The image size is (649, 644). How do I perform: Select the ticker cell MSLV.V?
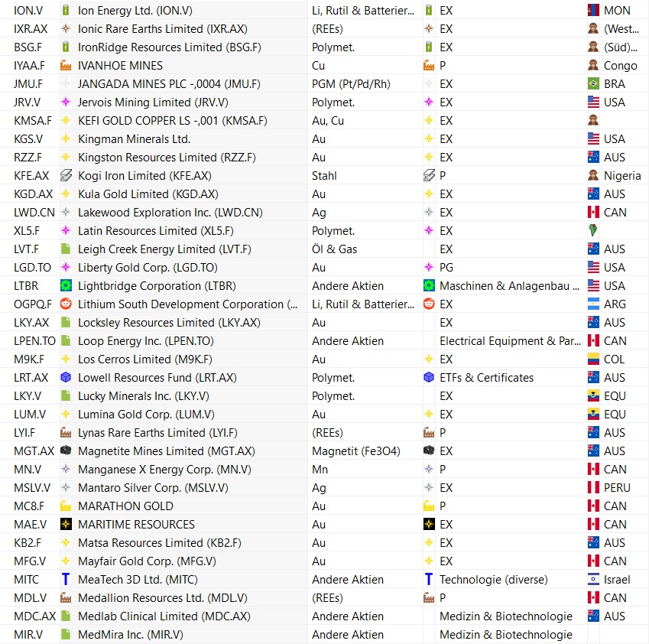pos(32,487)
